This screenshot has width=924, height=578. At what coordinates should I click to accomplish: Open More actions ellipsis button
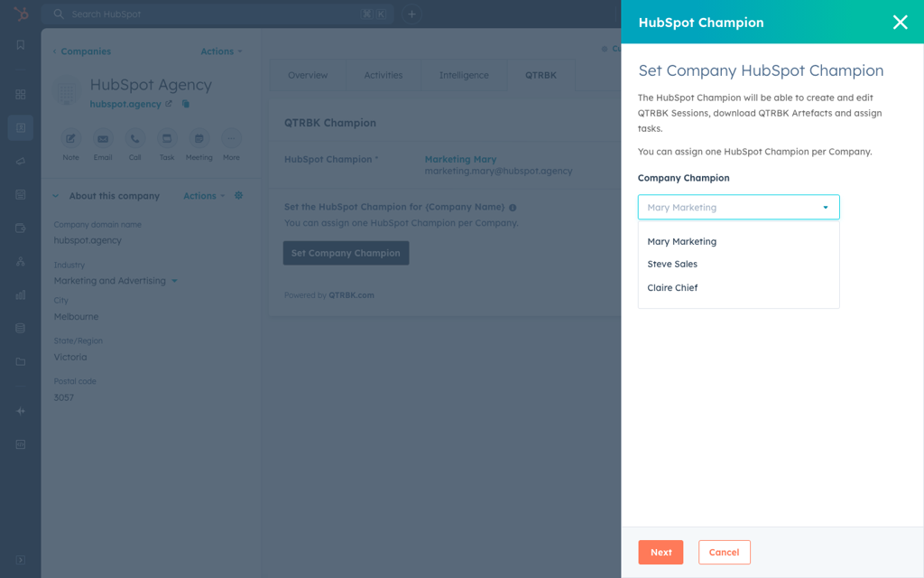[231, 138]
